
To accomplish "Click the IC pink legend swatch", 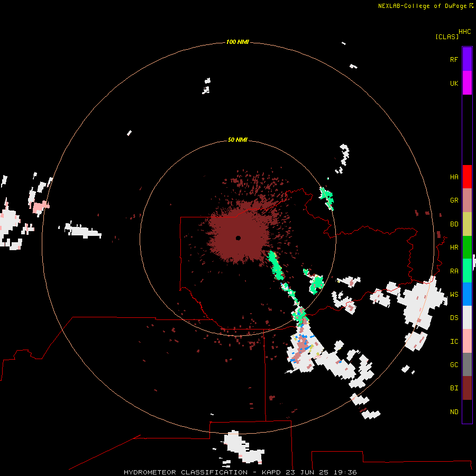I will (x=467, y=341).
